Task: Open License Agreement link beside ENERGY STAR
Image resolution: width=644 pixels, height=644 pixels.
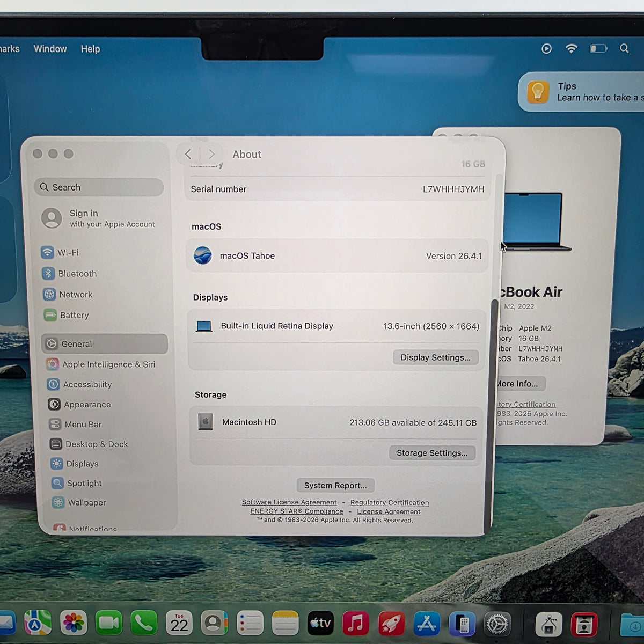Action: (389, 511)
